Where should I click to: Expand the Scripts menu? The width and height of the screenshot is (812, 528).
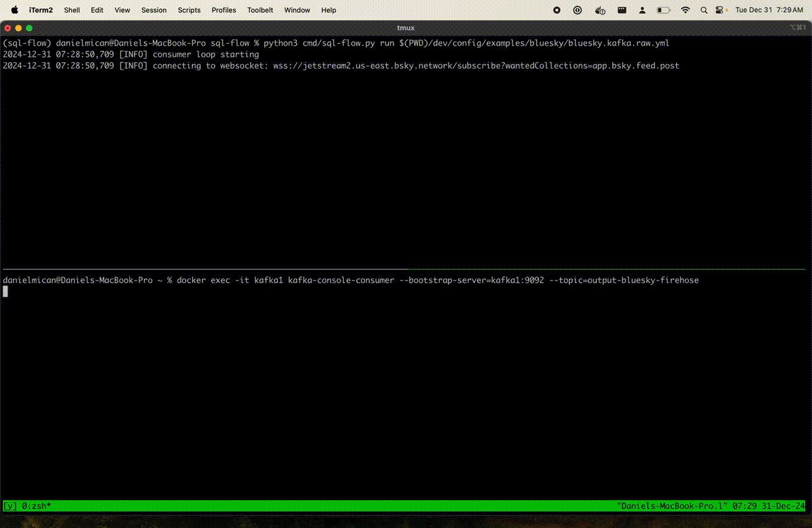point(189,10)
